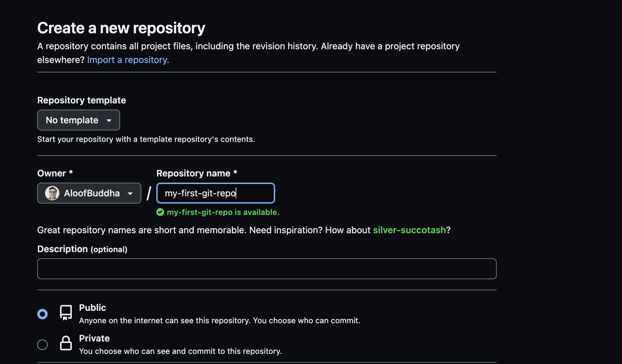Choose the Private repository radio button
Image resolution: width=622 pixels, height=364 pixels.
coord(42,344)
